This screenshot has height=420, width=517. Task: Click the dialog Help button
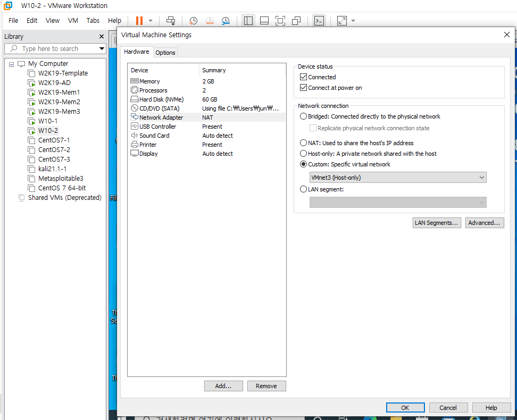pos(491,408)
